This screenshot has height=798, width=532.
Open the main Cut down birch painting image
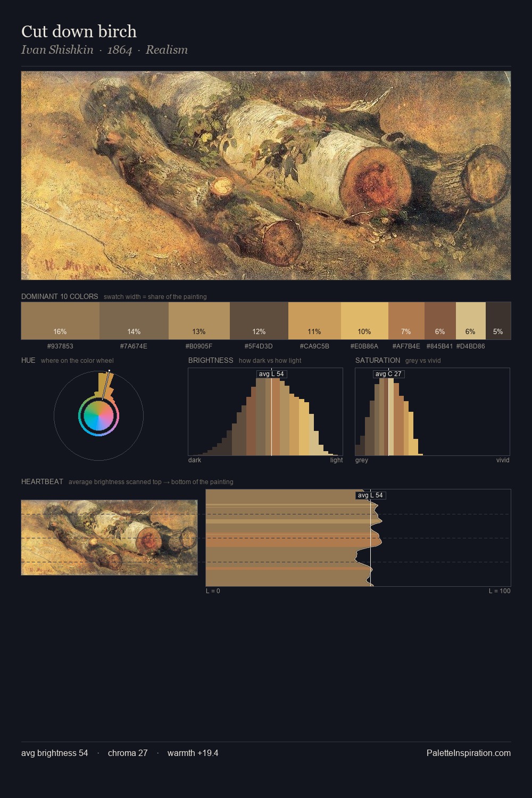(x=266, y=176)
